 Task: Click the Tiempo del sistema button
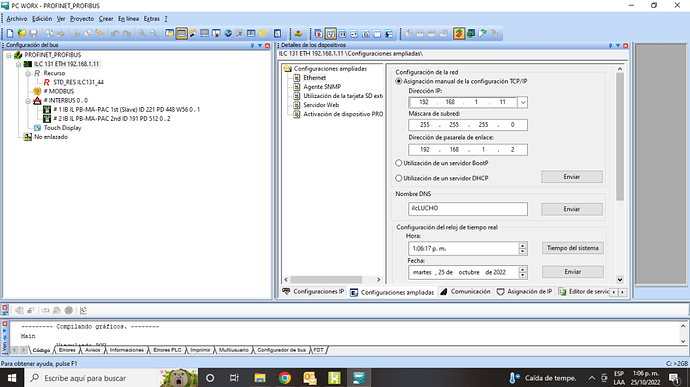[x=573, y=248]
